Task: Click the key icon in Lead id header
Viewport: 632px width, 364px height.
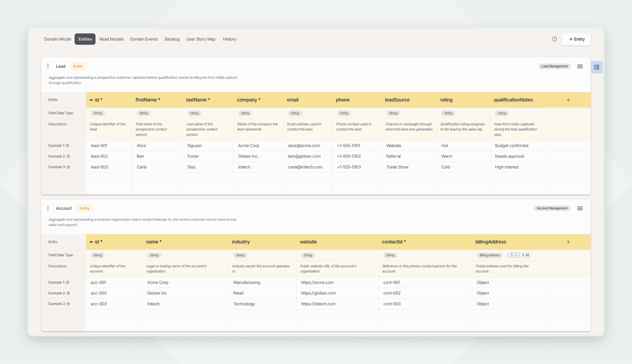Action: [x=92, y=100]
